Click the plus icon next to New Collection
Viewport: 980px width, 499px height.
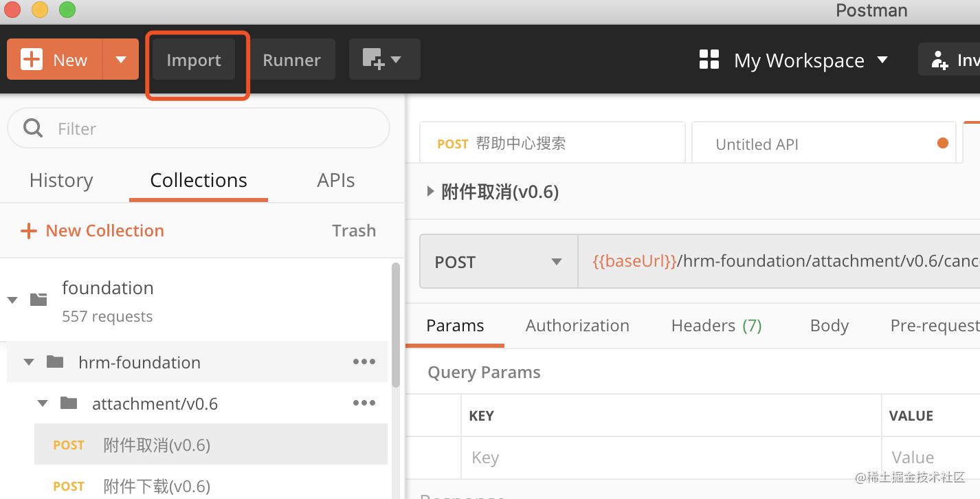coord(28,230)
